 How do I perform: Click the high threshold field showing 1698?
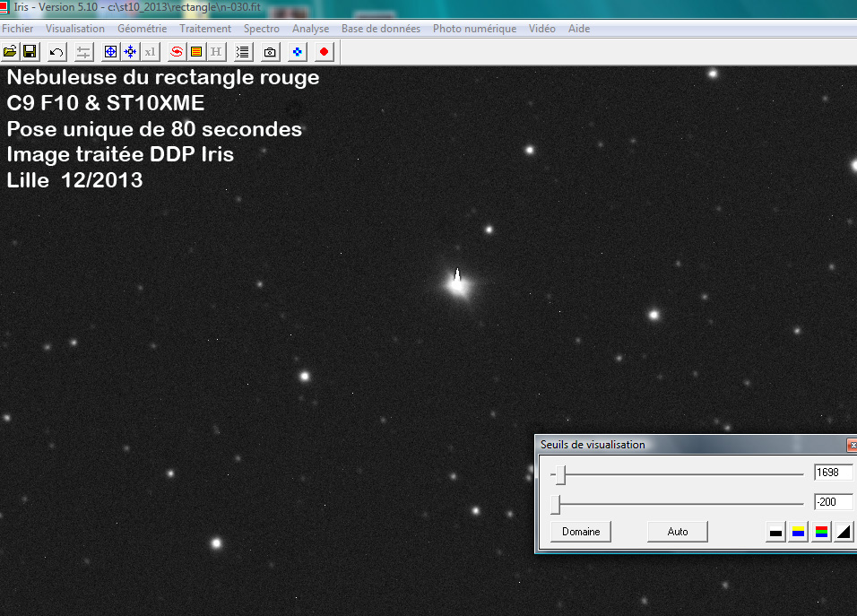[x=834, y=473]
